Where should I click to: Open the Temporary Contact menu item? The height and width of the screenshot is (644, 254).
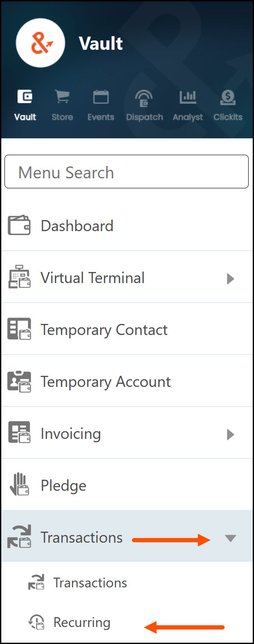tap(127, 329)
